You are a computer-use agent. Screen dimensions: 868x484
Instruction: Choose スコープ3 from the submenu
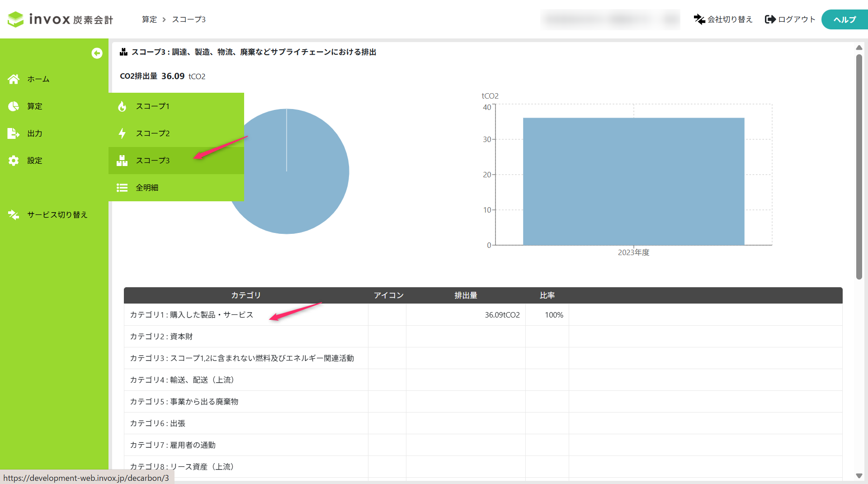(176, 161)
